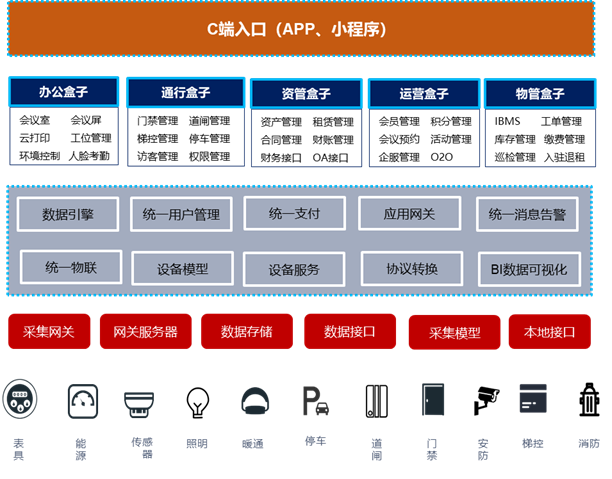The image size is (612, 479).
Task: Select the 门禁 door access icon
Action: click(x=432, y=401)
